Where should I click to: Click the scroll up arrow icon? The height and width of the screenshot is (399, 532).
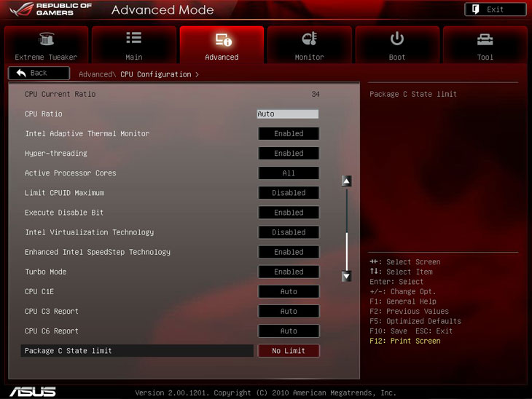347,181
